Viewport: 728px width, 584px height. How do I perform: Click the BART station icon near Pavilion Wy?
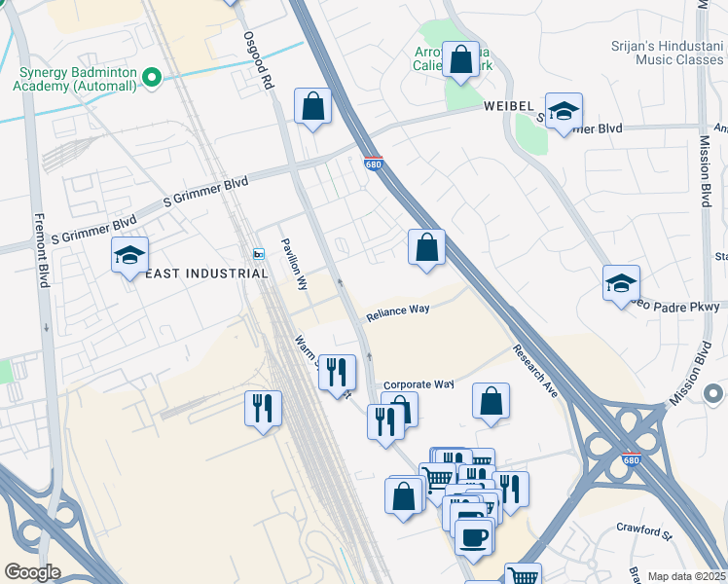[259, 254]
